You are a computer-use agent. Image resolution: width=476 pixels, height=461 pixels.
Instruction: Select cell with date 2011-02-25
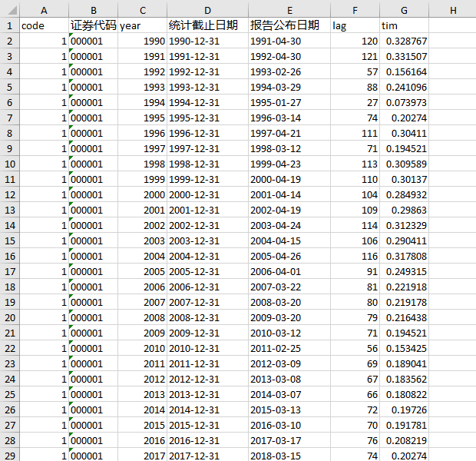pyautogui.click(x=289, y=348)
